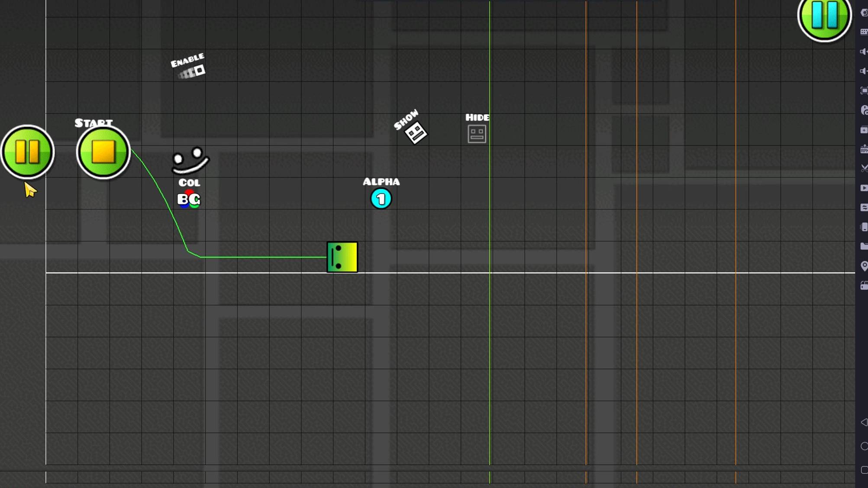Click the smiley face object

[x=190, y=160]
